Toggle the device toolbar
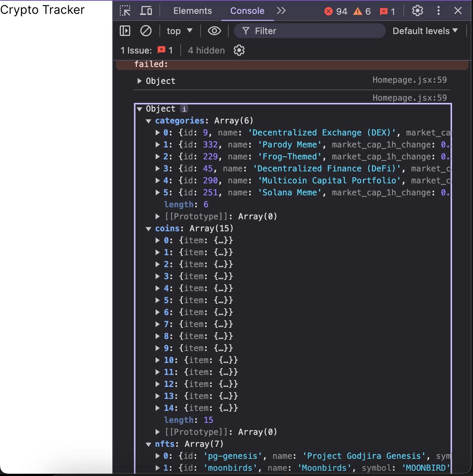Image resolution: width=473 pixels, height=476 pixels. pos(146,10)
